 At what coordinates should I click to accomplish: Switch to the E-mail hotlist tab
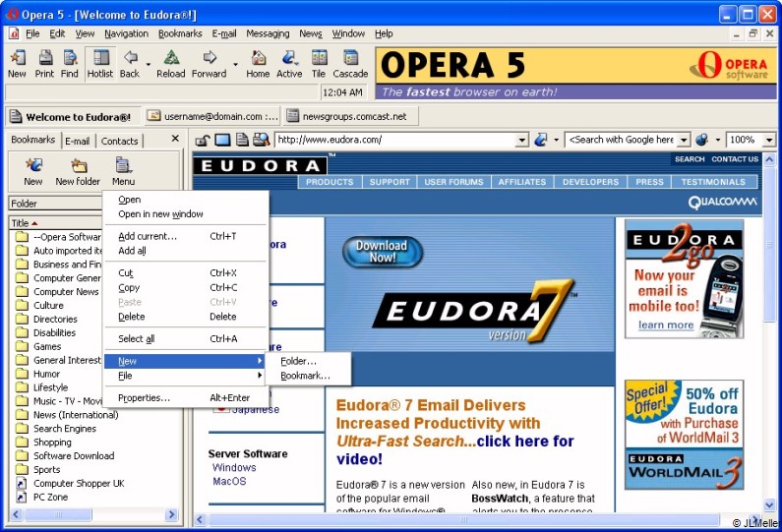78,141
